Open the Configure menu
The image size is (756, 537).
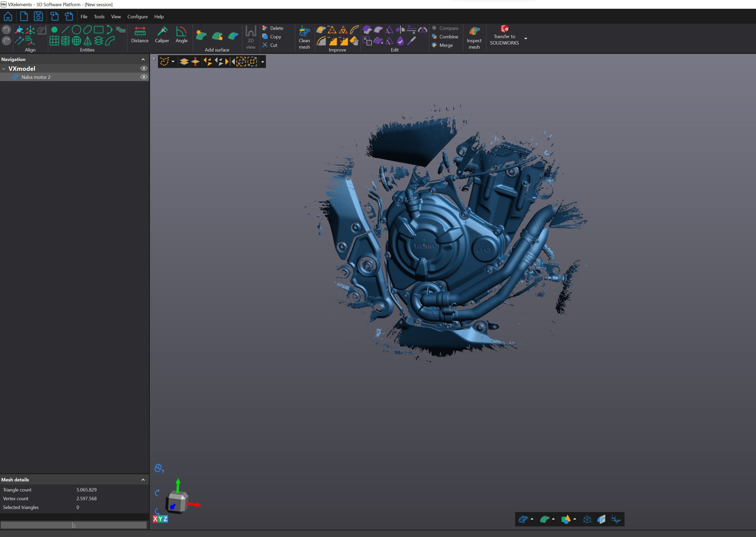click(138, 16)
